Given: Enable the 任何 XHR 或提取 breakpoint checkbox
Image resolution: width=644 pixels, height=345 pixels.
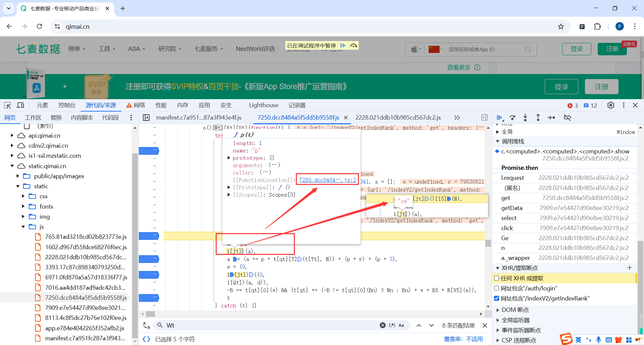Looking at the screenshot, I should (x=496, y=278).
